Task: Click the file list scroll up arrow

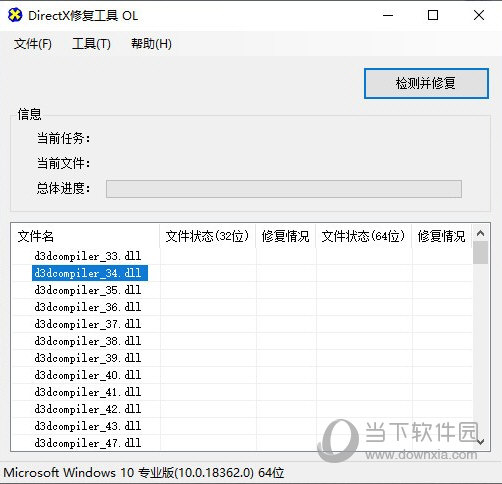Action: 480,233
